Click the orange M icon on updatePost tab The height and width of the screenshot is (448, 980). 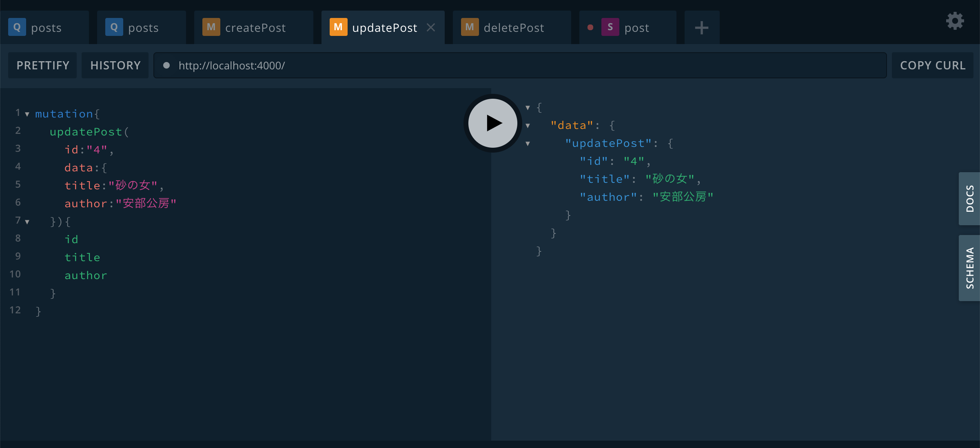point(338,27)
